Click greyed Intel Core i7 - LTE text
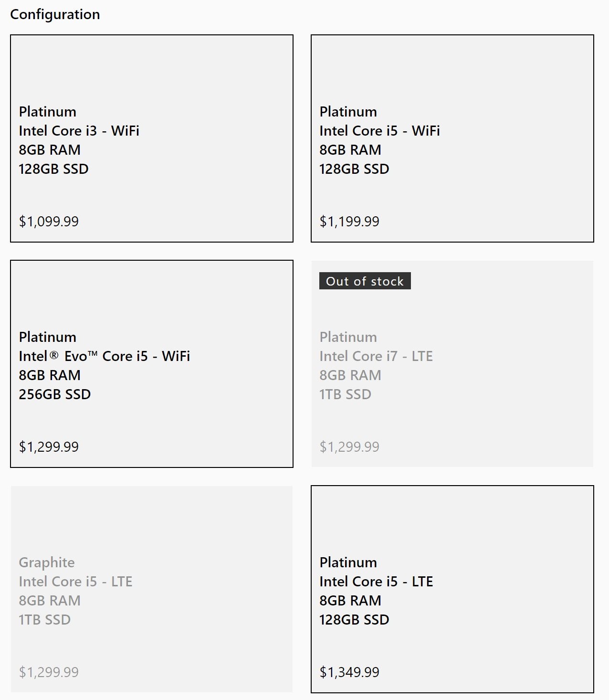The width and height of the screenshot is (609, 700). point(376,356)
